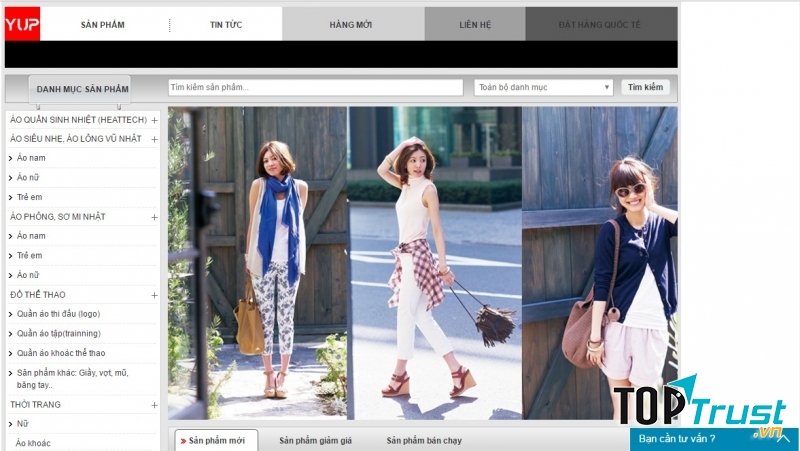Expand chat widget up-arrow icon
Screen dimensions: 800x451
[x=783, y=439]
